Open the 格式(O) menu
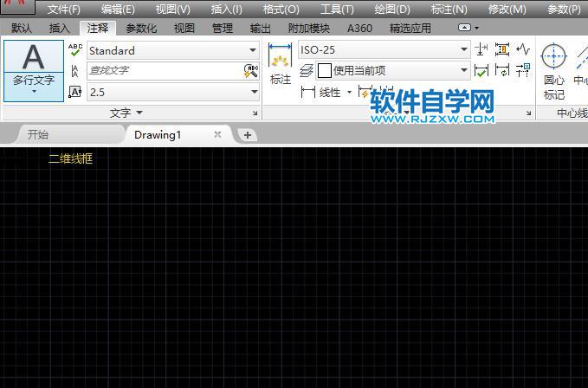The height and width of the screenshot is (388, 588). point(281,9)
